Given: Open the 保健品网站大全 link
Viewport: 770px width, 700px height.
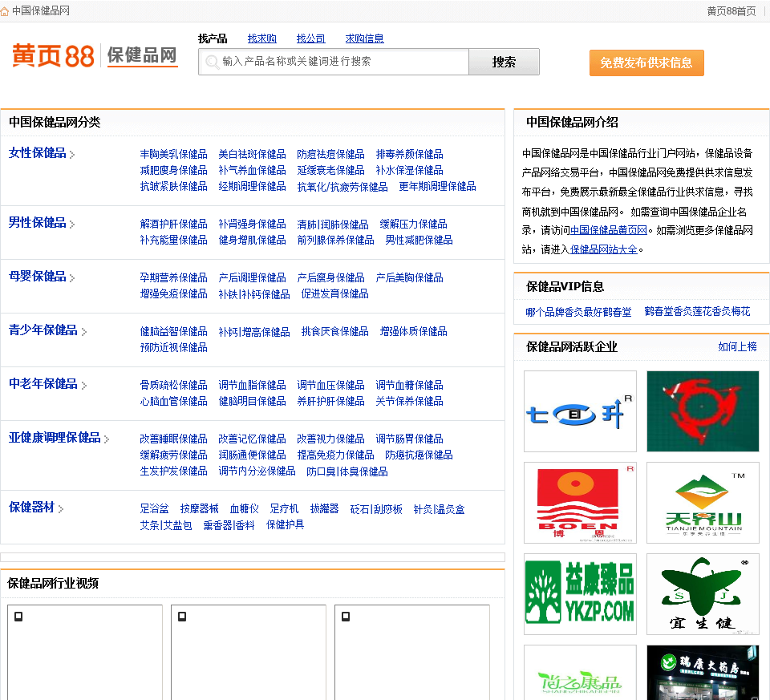Looking at the screenshot, I should pyautogui.click(x=603, y=250).
